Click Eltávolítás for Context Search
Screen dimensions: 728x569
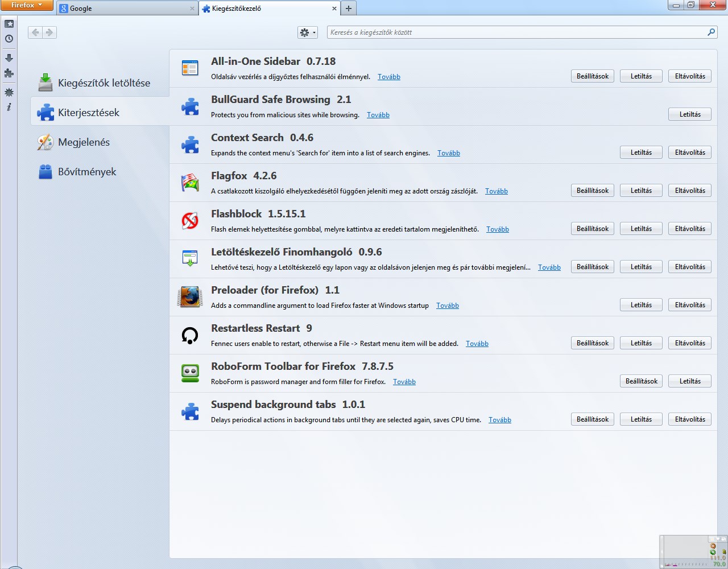click(690, 152)
